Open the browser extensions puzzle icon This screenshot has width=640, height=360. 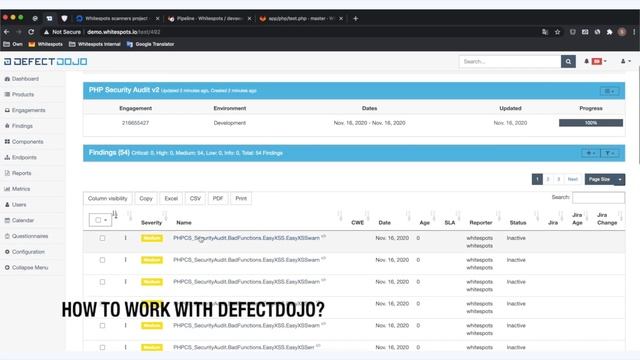609,32
